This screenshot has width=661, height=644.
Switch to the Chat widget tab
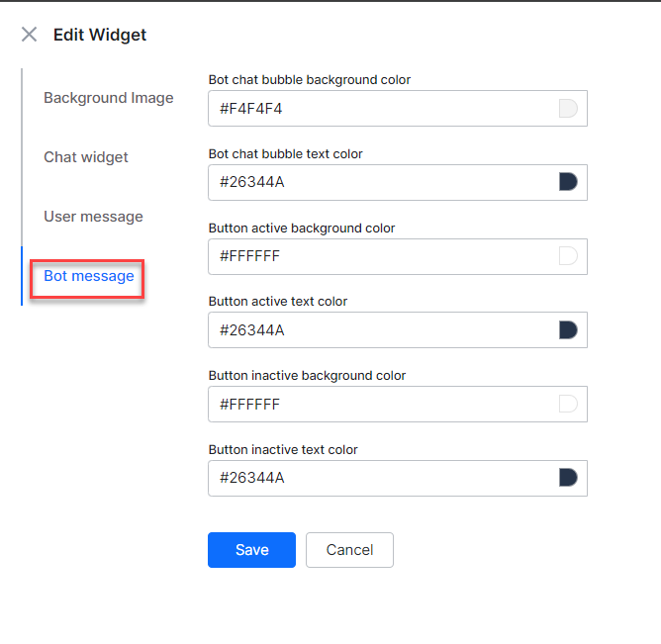(86, 157)
